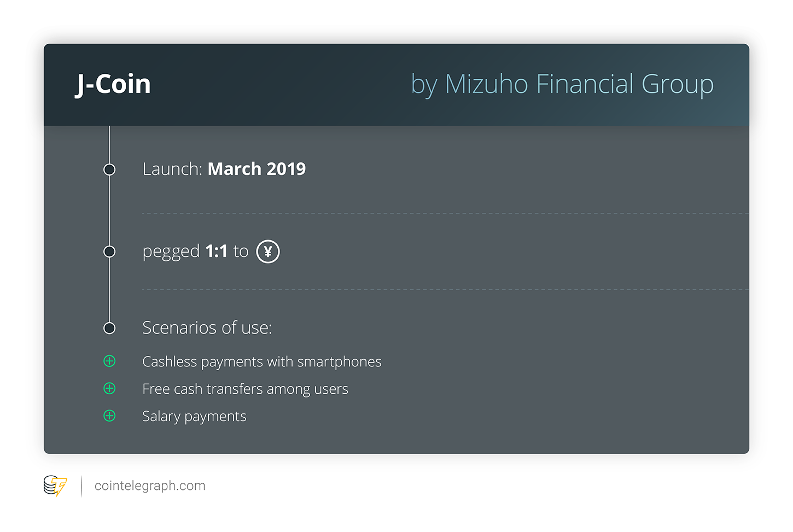Click "Cashless payments with smartphones" text

[x=261, y=362]
